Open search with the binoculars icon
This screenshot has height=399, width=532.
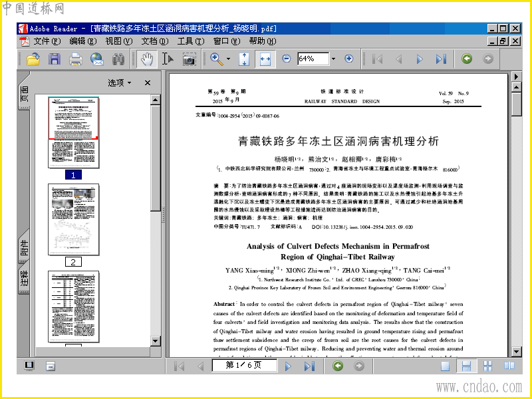click(x=118, y=59)
